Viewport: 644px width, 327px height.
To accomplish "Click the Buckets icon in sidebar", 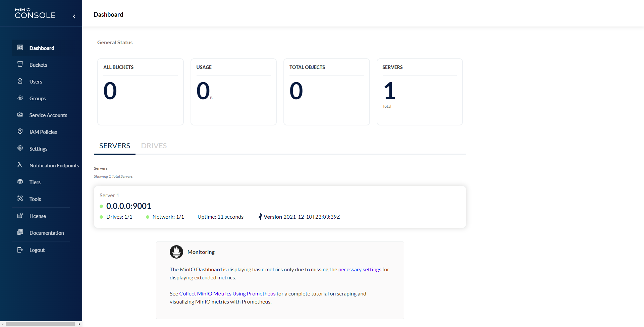I will [x=20, y=64].
